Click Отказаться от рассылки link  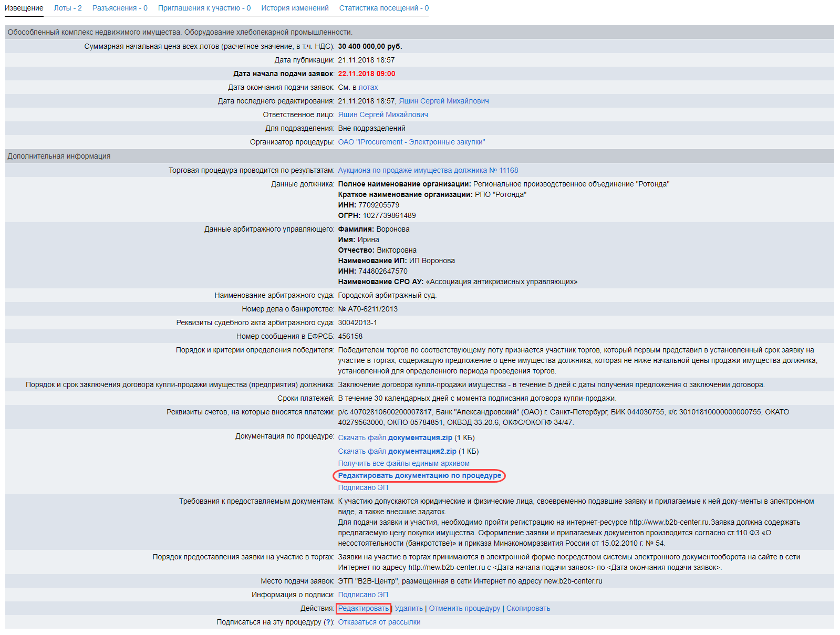pos(379,622)
